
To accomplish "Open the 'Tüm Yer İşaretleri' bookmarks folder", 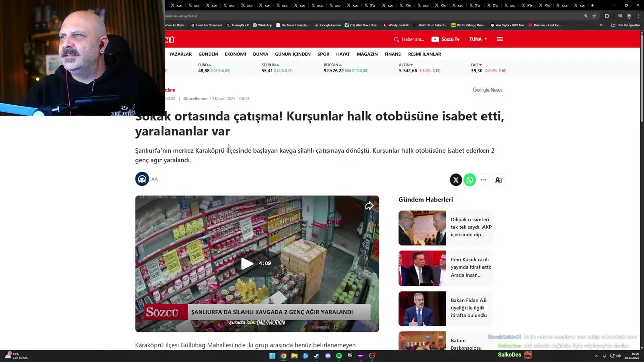I will coord(626,25).
